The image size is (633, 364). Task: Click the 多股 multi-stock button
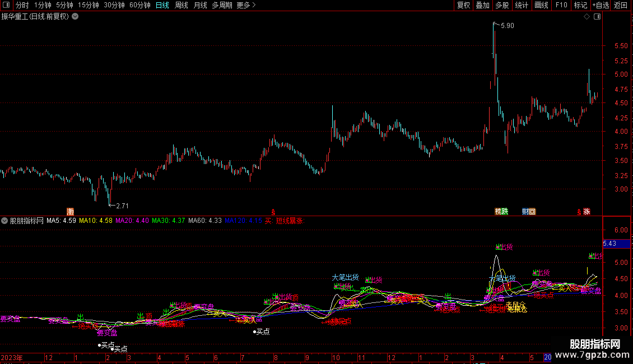tap(502, 5)
